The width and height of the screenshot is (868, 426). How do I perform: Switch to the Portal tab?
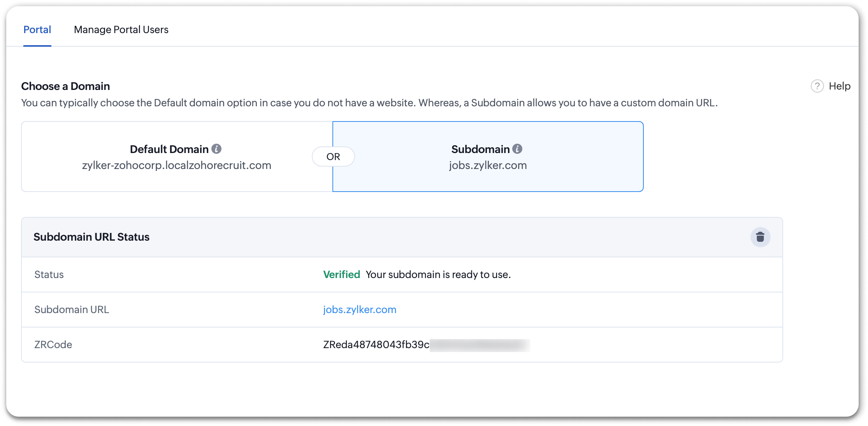(37, 30)
